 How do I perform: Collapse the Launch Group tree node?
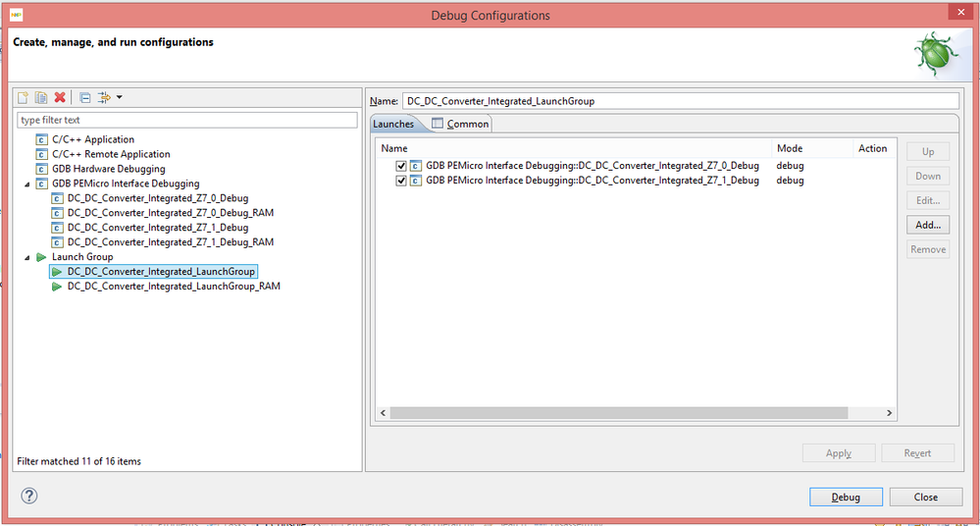[26, 258]
